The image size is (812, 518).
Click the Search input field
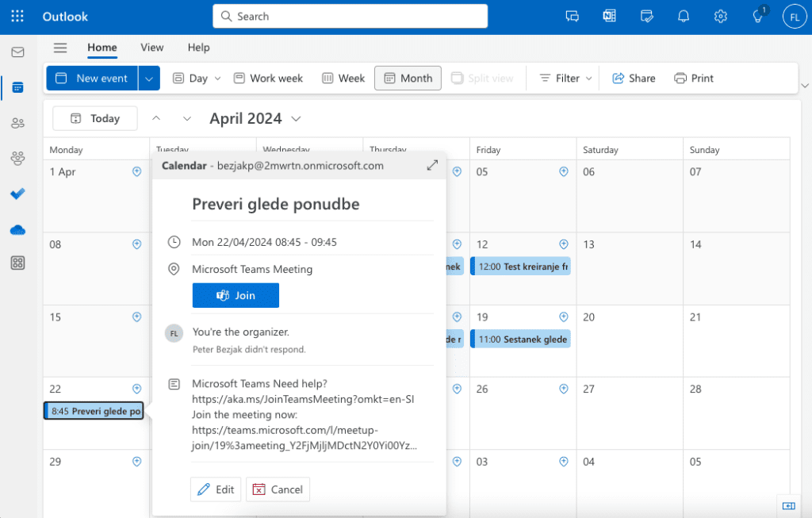350,17
